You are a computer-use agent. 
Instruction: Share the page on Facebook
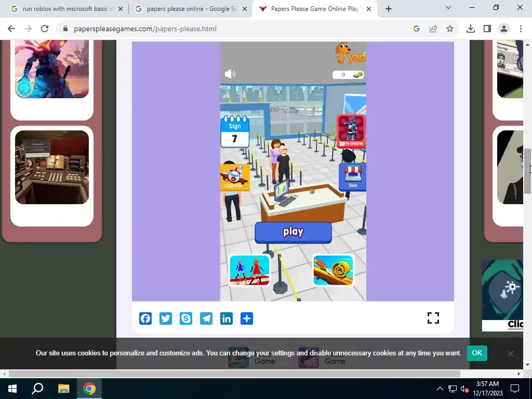click(x=145, y=318)
